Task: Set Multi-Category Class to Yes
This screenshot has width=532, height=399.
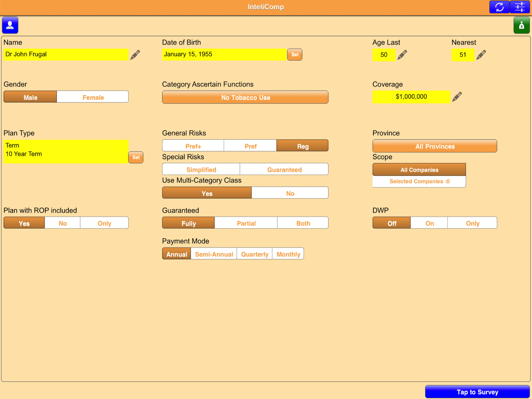Action: pyautogui.click(x=207, y=193)
